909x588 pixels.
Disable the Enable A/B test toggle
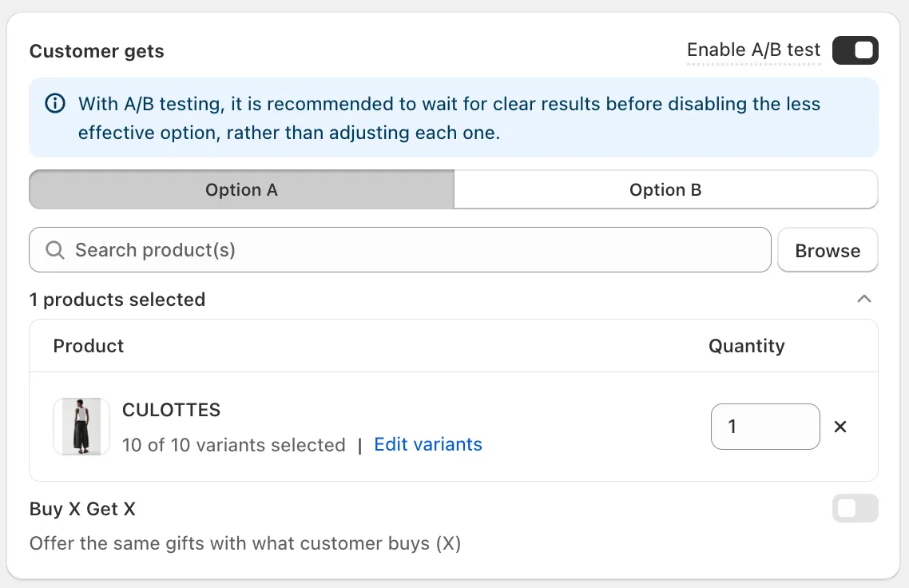(855, 50)
